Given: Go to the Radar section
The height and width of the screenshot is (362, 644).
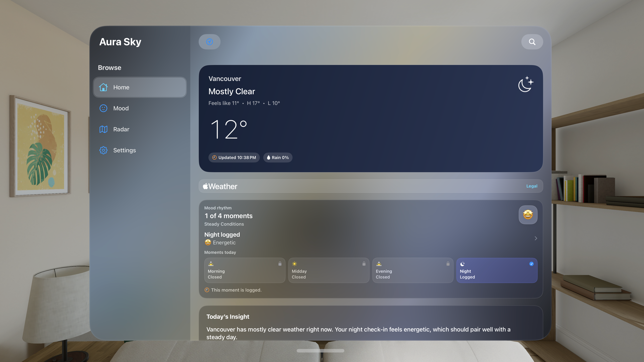Looking at the screenshot, I should point(140,129).
